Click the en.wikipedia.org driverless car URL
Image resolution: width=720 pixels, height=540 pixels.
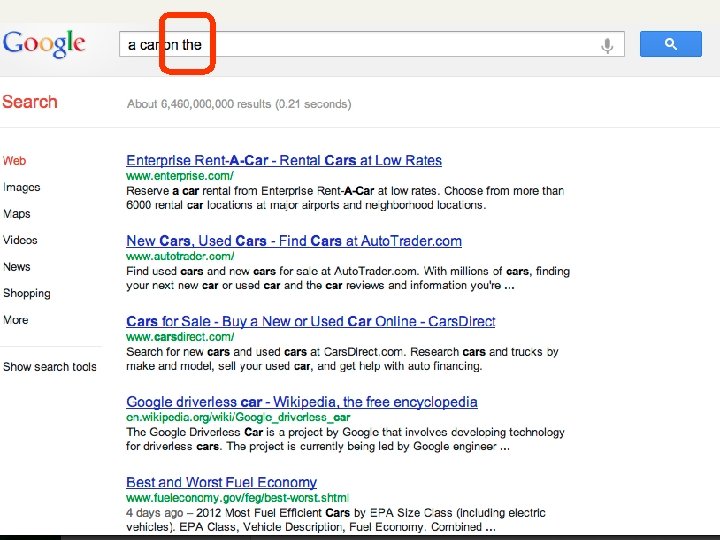pyautogui.click(x=238, y=417)
